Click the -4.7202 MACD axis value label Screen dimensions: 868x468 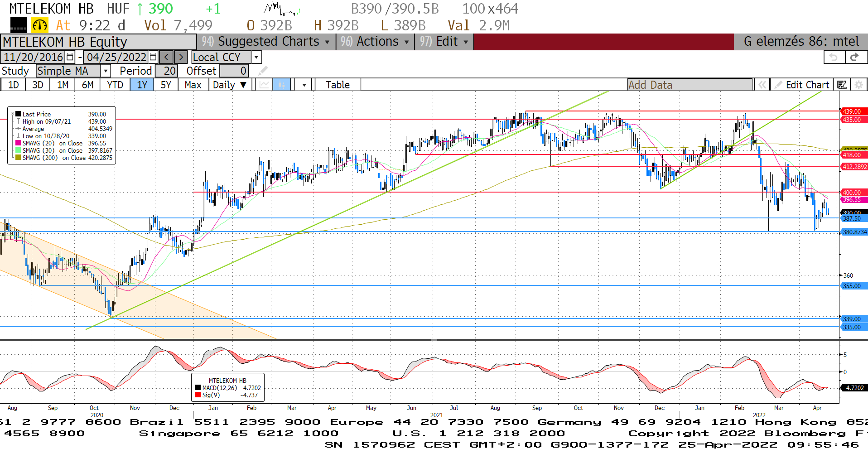854,388
